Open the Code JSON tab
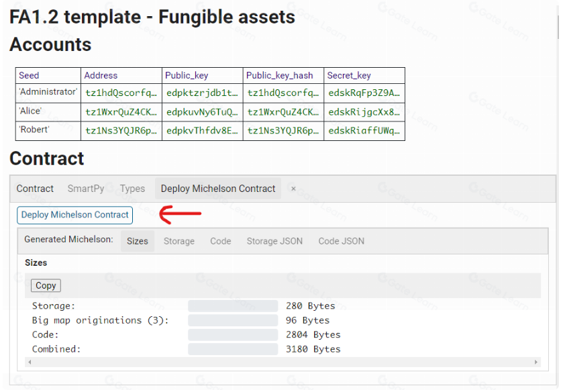This screenshot has width=563, height=392. (341, 241)
